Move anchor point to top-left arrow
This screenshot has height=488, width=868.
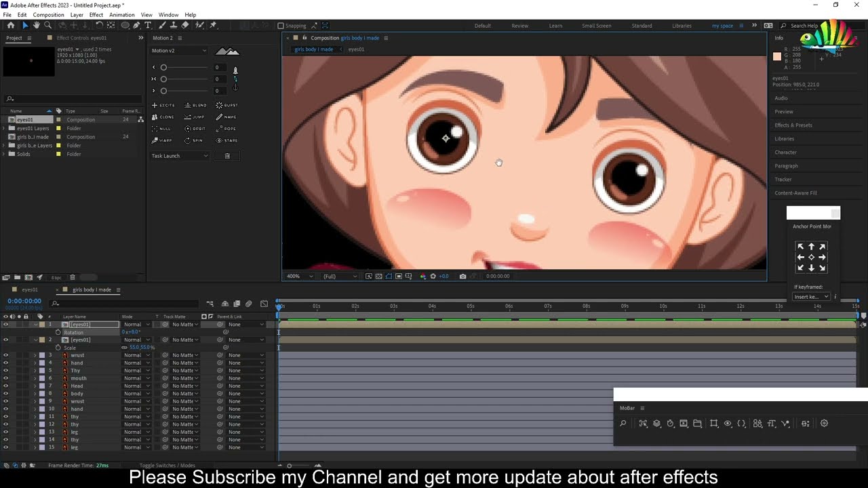click(x=800, y=247)
